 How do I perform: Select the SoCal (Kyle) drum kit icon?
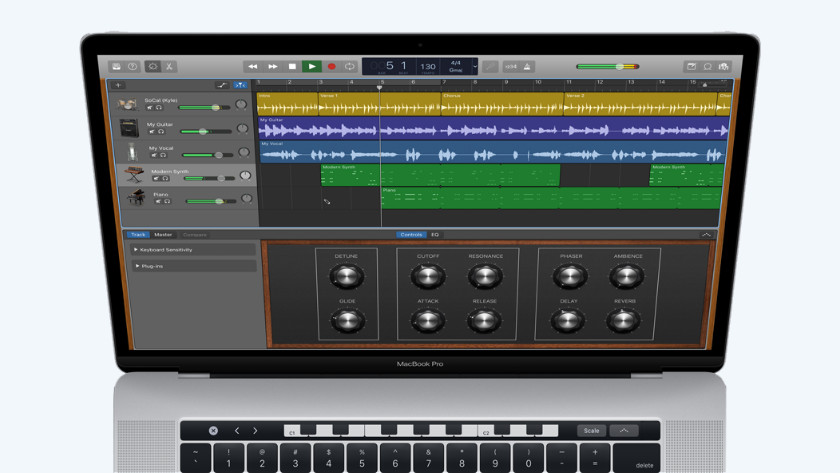pos(127,104)
